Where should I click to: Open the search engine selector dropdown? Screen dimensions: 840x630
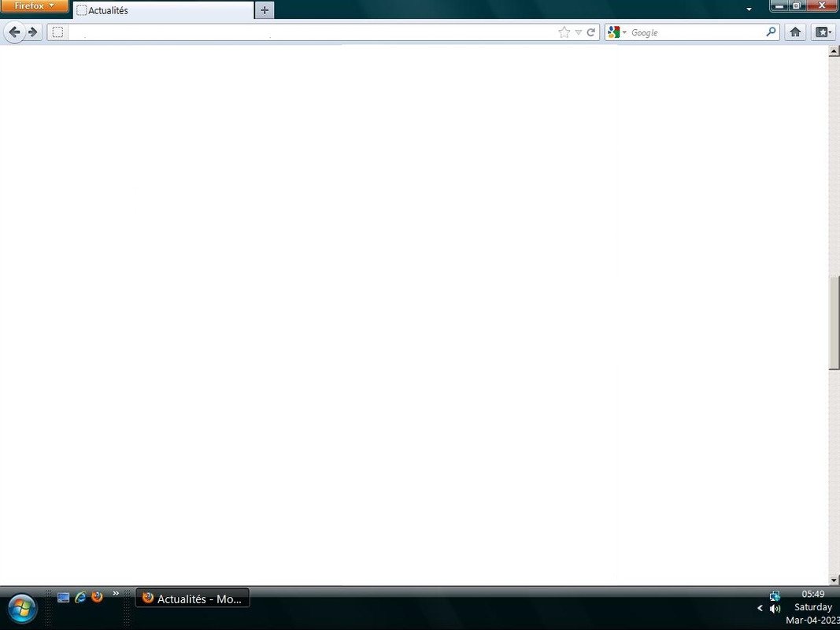point(616,32)
